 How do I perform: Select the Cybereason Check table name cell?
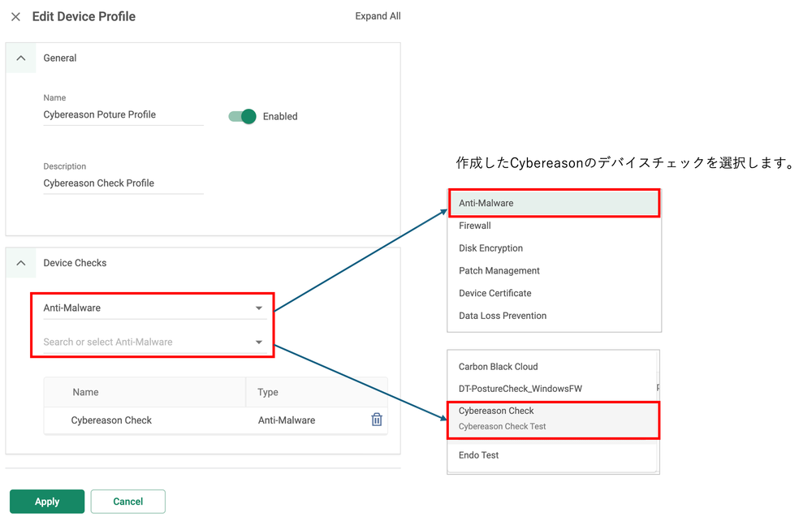click(111, 420)
